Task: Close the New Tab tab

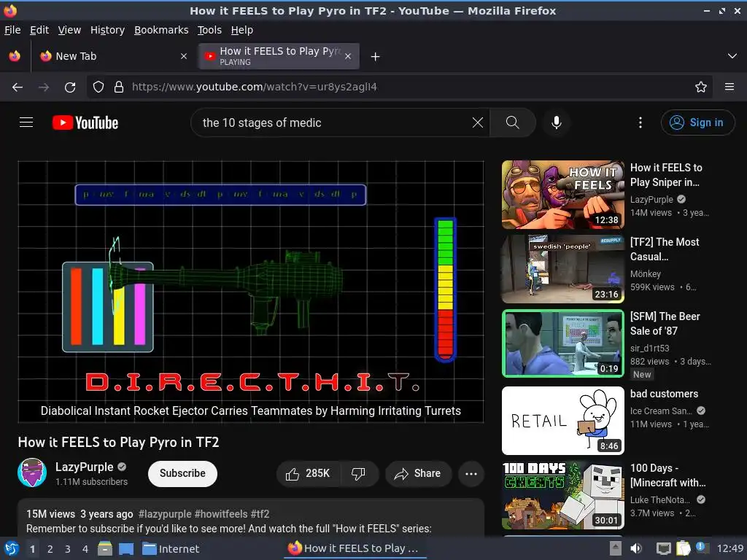Action: pos(184,56)
